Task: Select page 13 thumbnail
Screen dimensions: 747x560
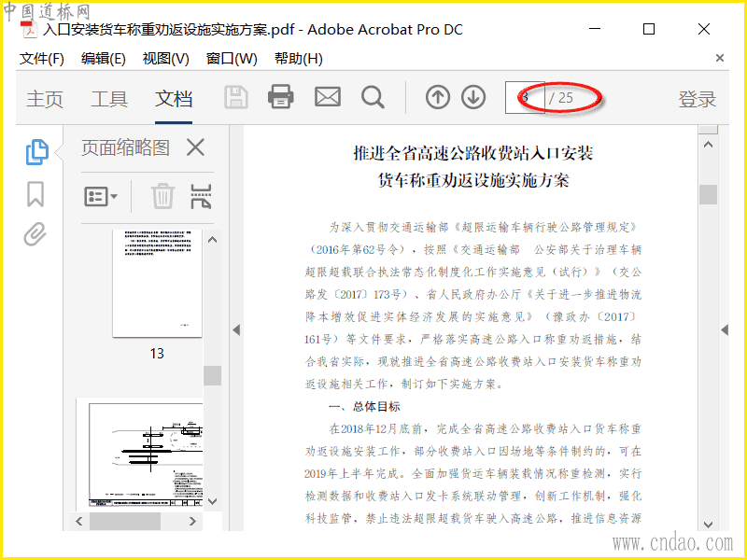Action: point(157,283)
